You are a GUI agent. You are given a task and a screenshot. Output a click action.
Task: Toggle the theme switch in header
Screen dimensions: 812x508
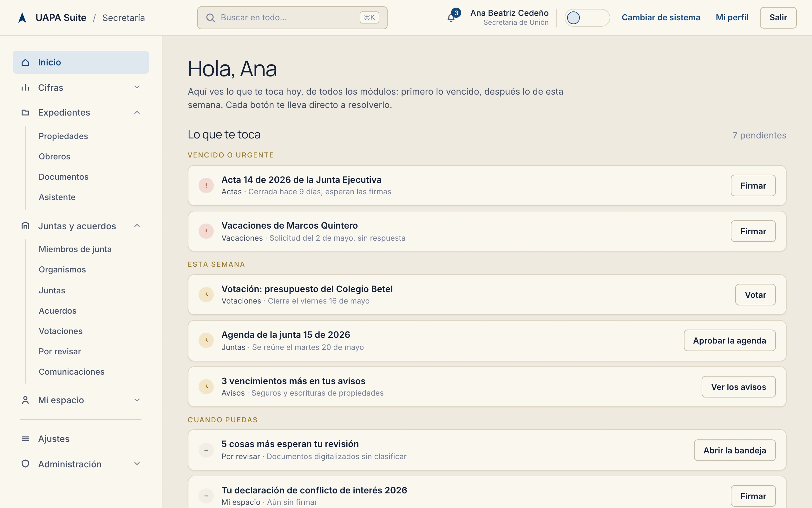tap(587, 18)
